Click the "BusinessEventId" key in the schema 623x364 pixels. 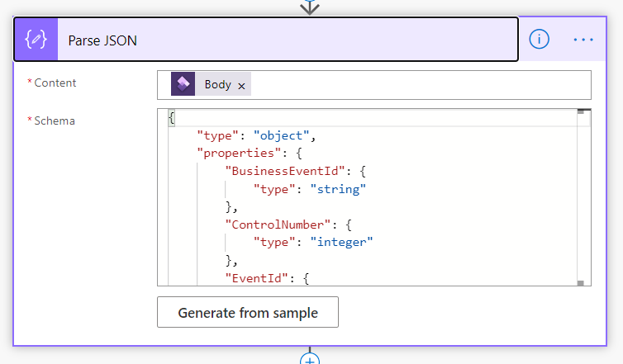tap(285, 171)
